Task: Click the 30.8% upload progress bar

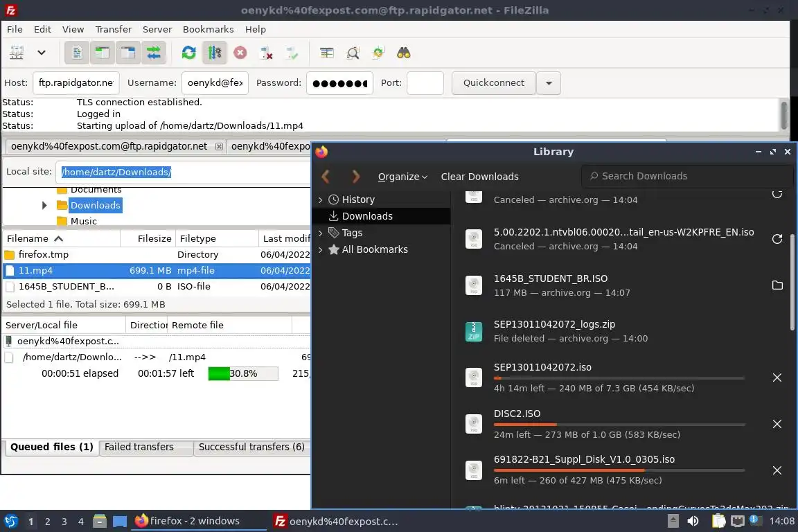Action: [243, 373]
